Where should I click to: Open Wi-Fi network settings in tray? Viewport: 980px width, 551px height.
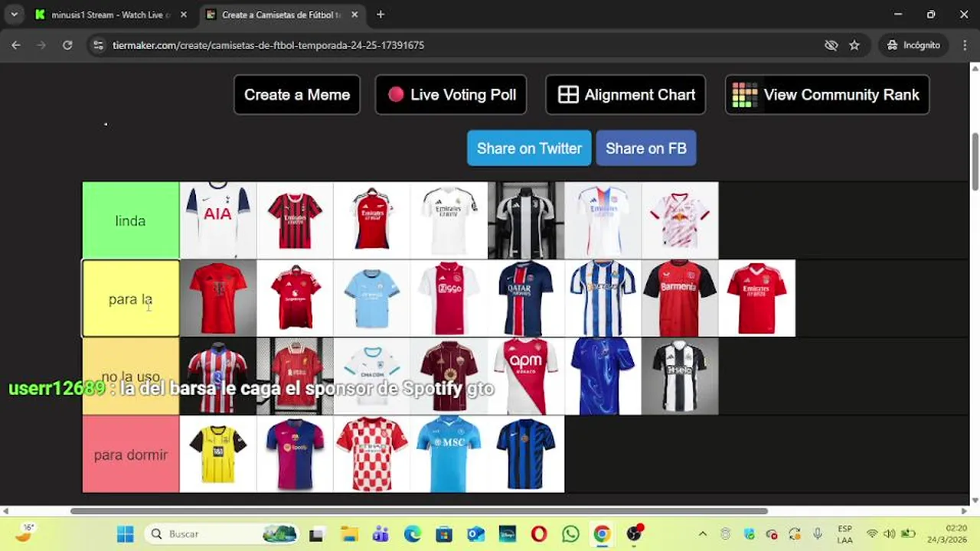[872, 534]
